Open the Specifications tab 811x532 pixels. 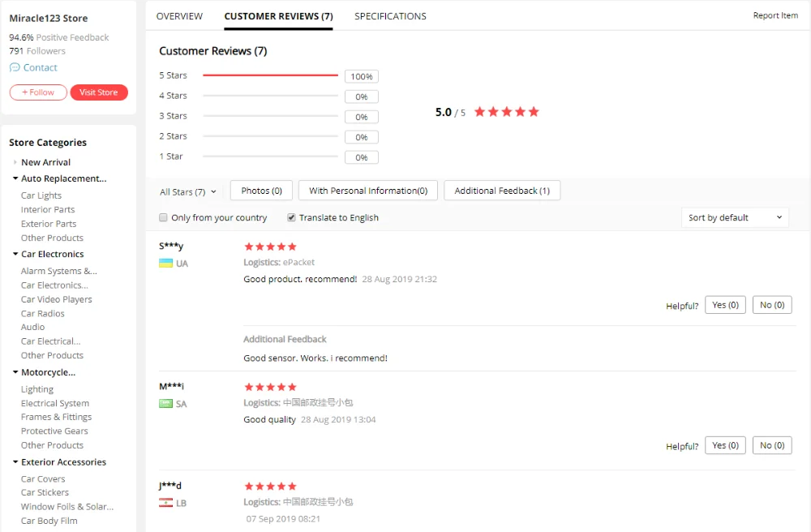point(391,16)
